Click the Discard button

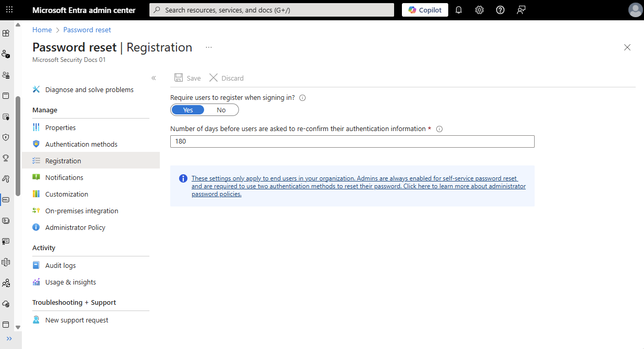226,77
